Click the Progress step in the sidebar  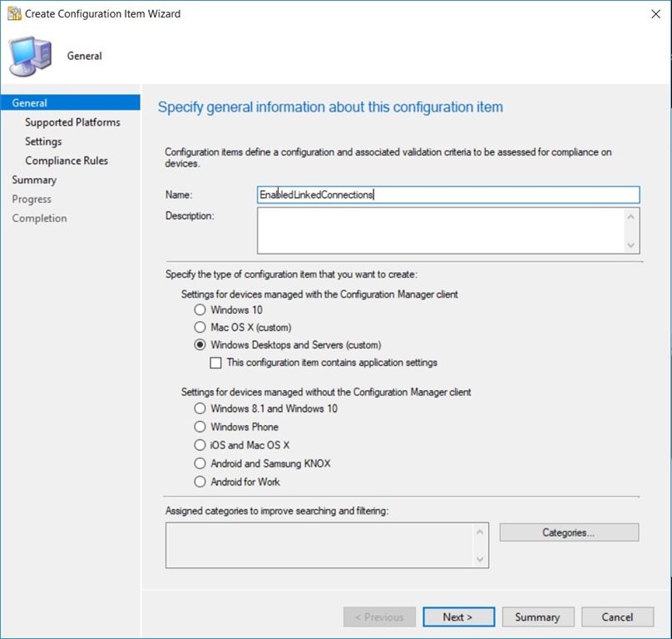click(32, 199)
